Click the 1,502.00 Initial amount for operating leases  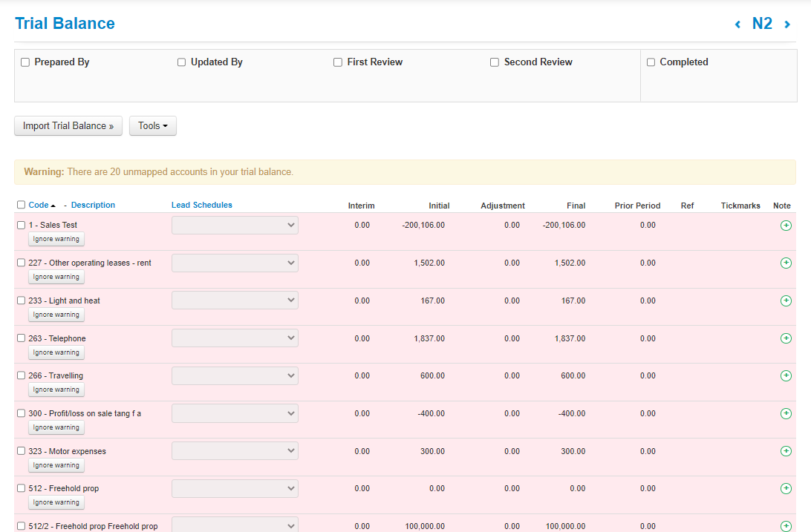click(429, 263)
